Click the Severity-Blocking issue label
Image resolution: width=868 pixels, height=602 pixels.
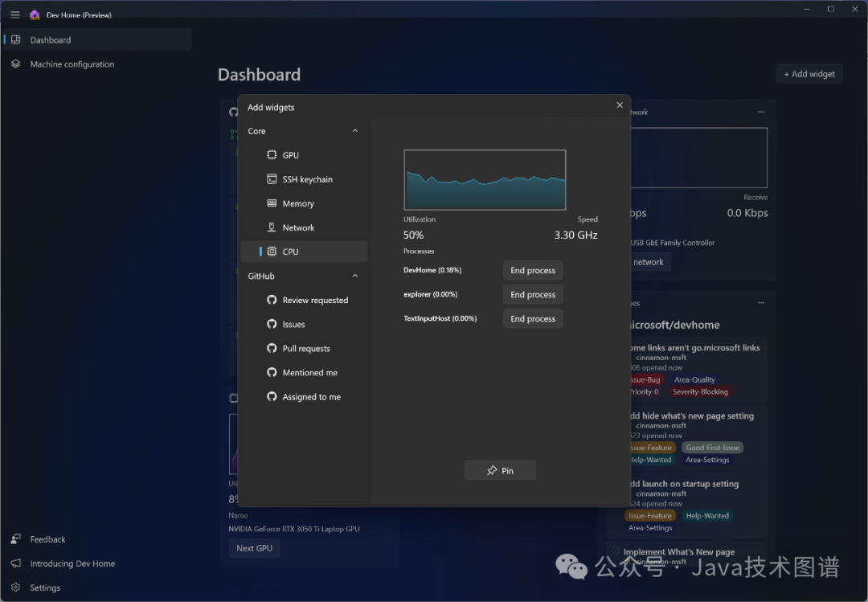(700, 391)
